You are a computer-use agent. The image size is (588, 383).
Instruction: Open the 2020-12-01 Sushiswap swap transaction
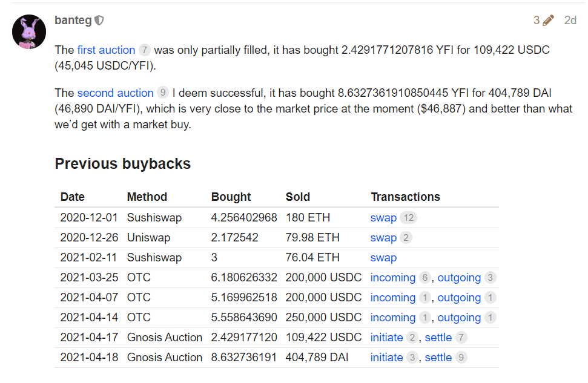point(383,218)
